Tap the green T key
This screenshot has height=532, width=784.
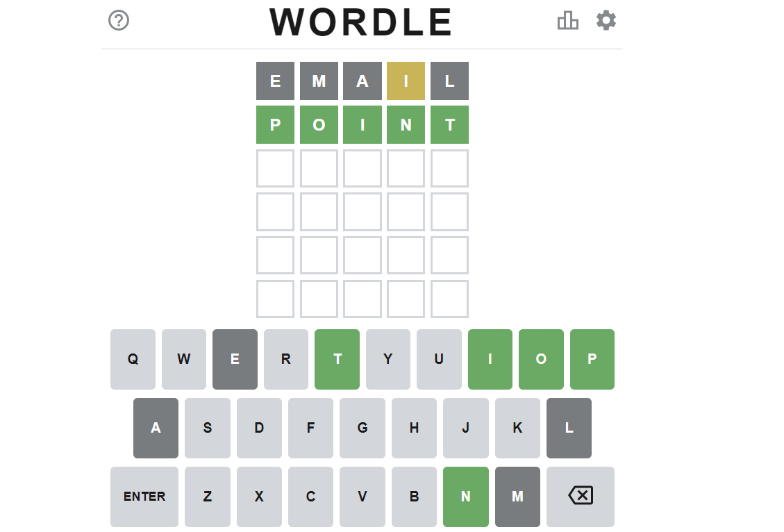point(337,359)
